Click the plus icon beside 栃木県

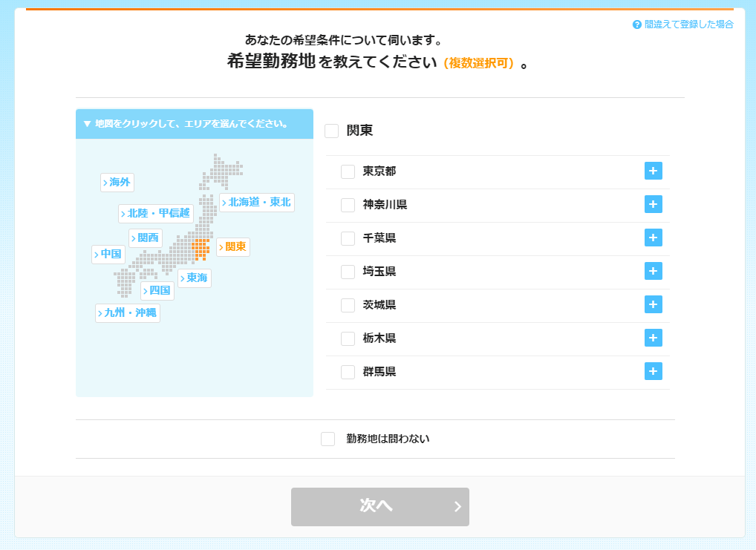coord(653,338)
